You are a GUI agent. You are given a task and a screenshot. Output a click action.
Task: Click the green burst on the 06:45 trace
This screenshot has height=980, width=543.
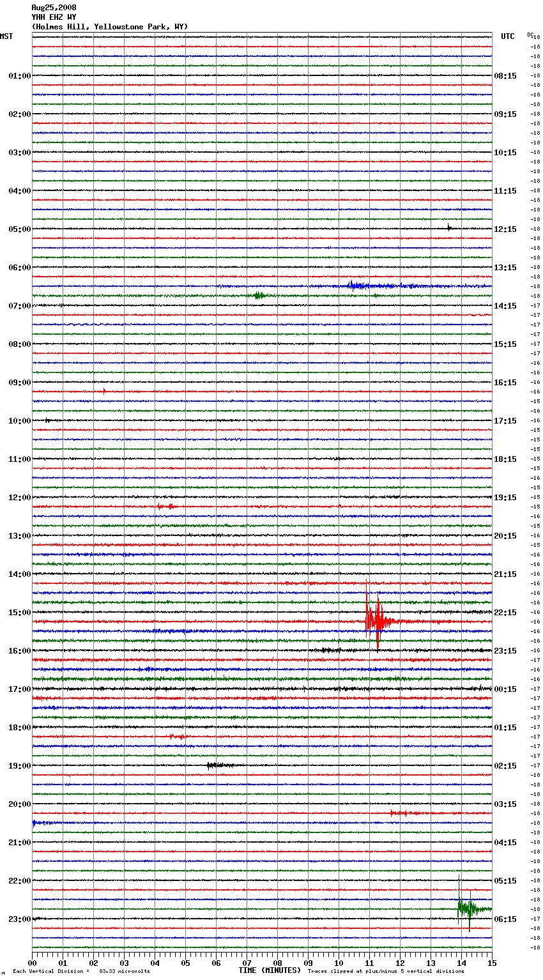(x=259, y=295)
